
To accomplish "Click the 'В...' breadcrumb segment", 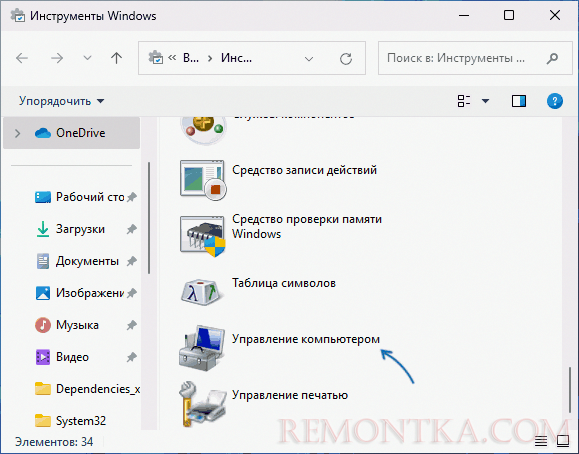I will pos(191,58).
